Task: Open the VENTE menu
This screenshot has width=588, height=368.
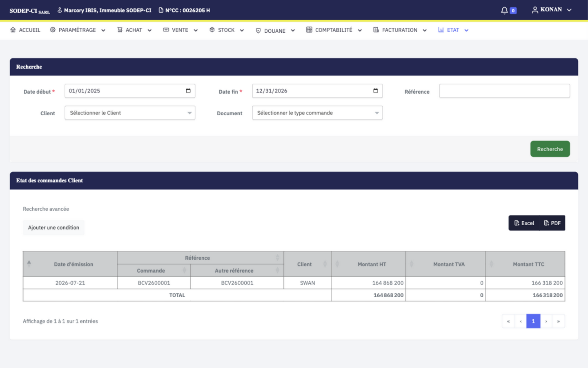Action: point(180,30)
